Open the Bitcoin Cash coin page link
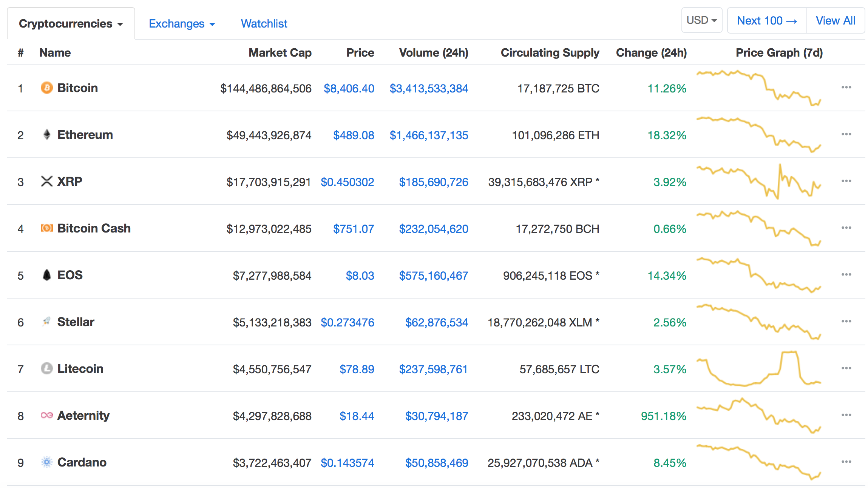868x488 pixels. (x=94, y=228)
